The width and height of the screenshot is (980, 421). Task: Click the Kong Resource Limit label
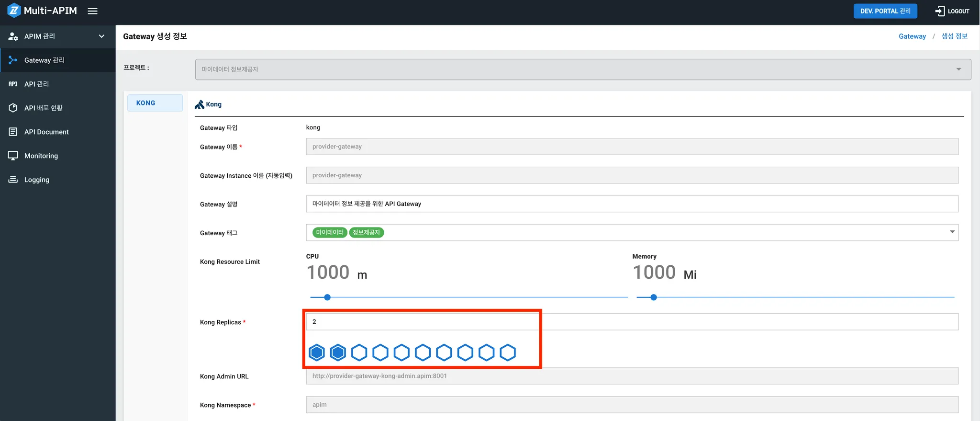coord(230,262)
